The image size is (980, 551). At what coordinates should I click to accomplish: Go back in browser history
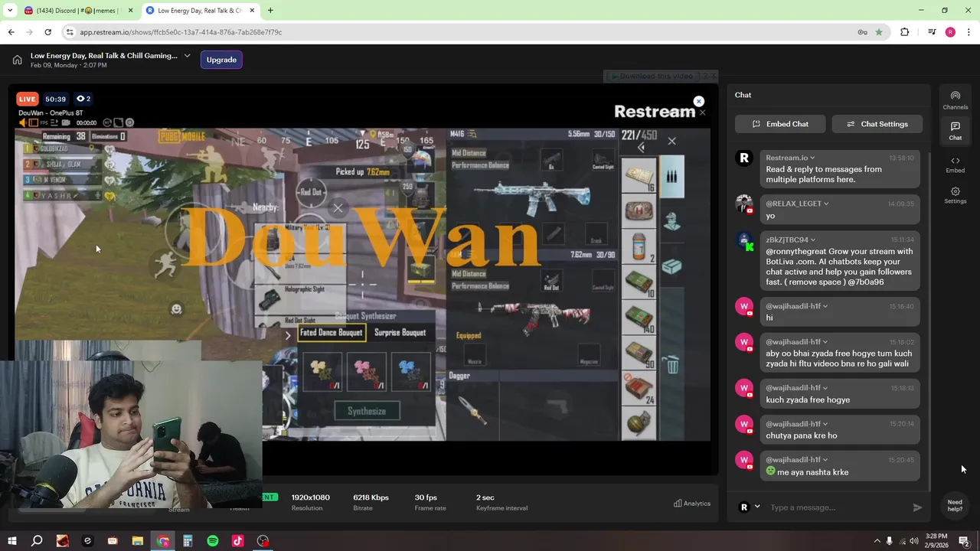click(11, 32)
